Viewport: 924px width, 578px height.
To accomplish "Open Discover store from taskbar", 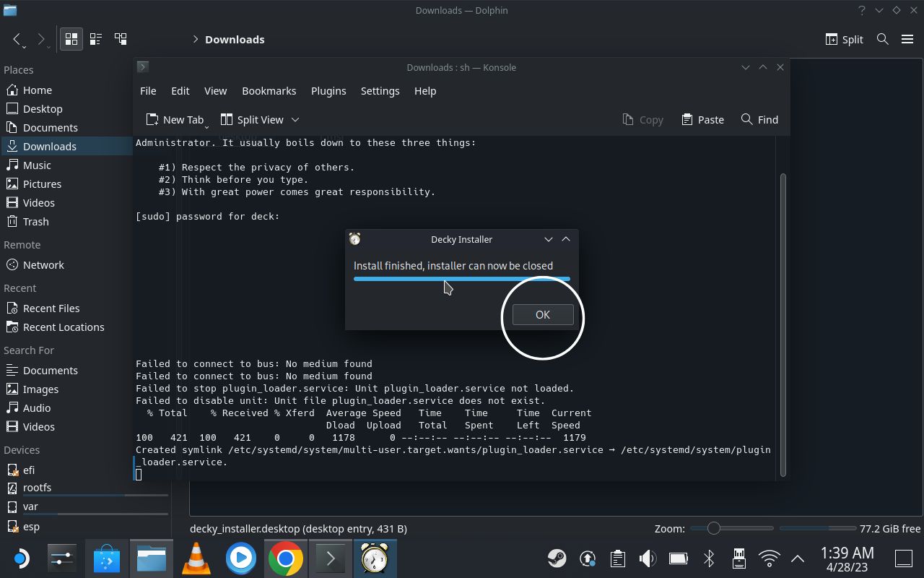I will (x=107, y=558).
